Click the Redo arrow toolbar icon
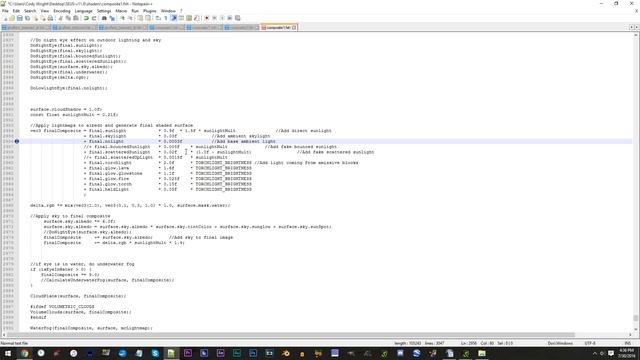 tap(94, 18)
